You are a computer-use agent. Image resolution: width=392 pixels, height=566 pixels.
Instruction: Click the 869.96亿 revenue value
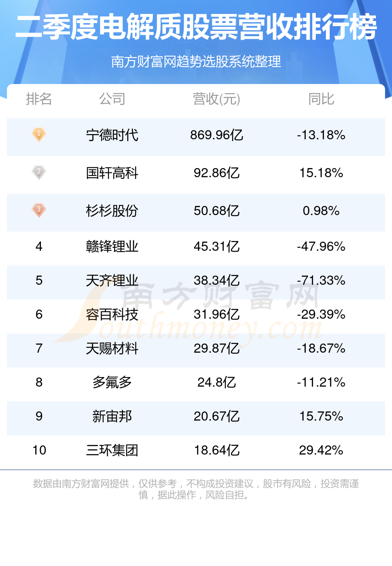(x=216, y=135)
